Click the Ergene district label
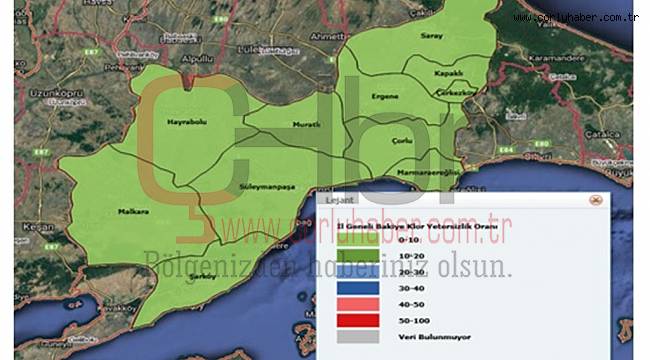This screenshot has height=360, width=650. (385, 96)
